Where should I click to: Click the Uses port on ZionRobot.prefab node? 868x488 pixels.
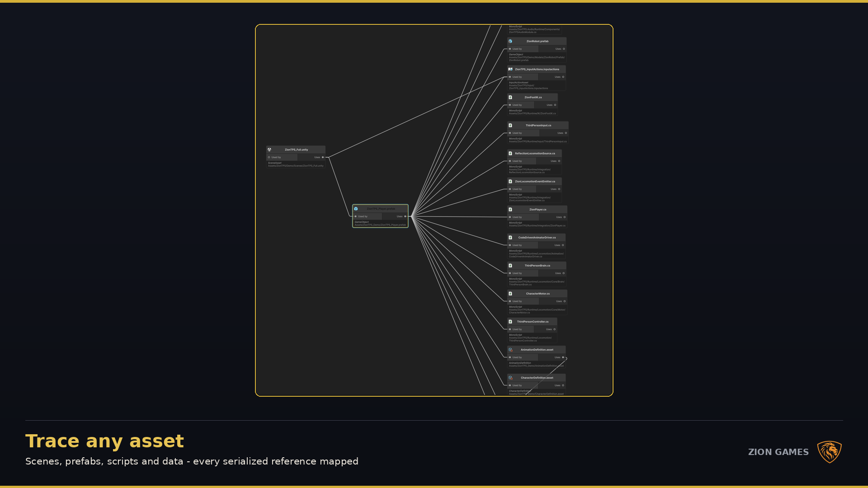(564, 49)
